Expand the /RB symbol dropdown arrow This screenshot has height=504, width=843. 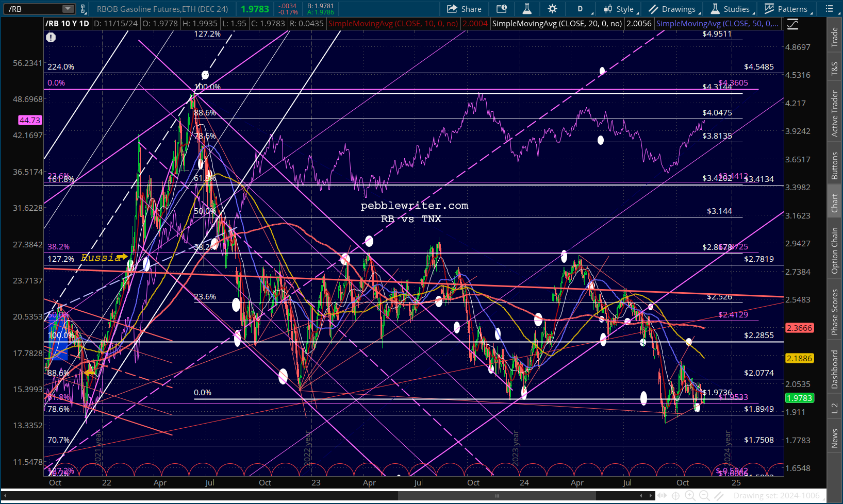pos(68,9)
